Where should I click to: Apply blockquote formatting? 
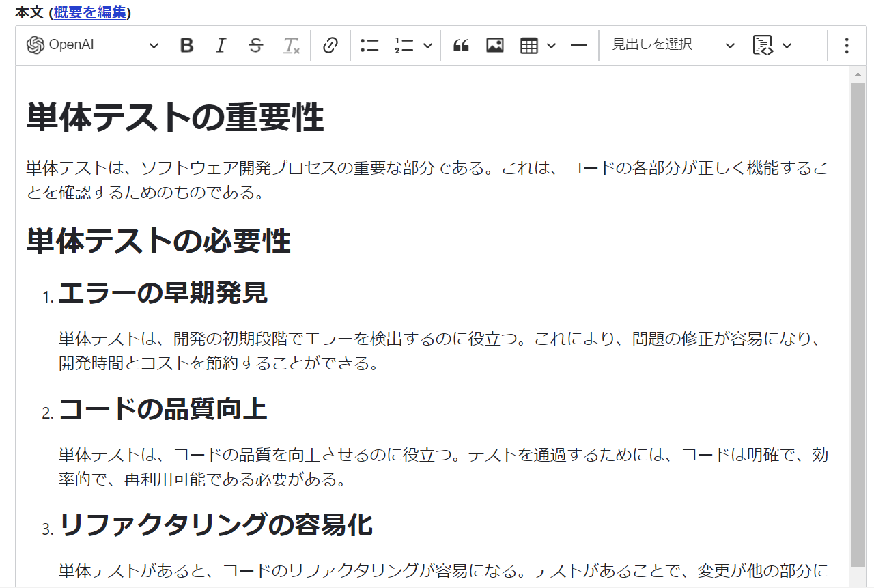coord(460,45)
